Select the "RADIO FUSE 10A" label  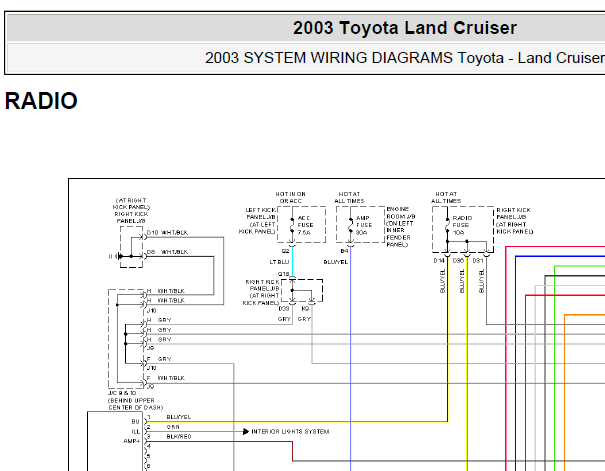[462, 225]
